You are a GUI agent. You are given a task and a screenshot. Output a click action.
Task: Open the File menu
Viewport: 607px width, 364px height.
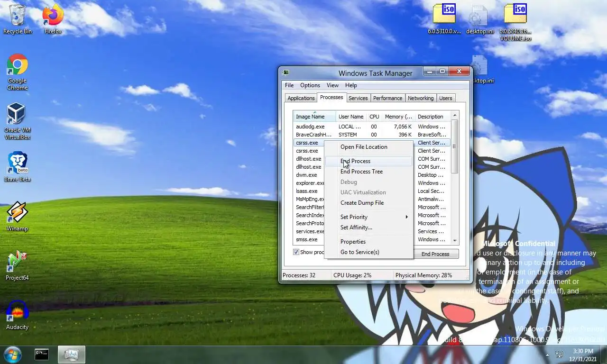pyautogui.click(x=289, y=85)
